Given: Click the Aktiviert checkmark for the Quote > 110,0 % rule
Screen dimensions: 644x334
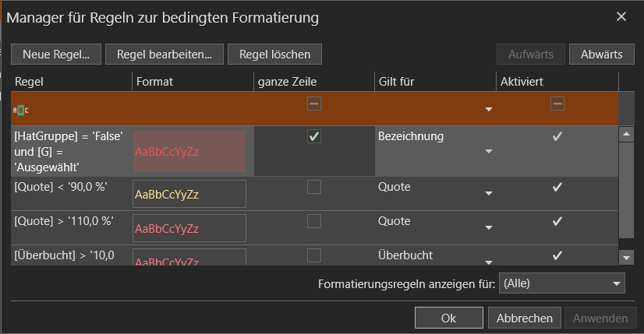Looking at the screenshot, I should click(557, 222).
